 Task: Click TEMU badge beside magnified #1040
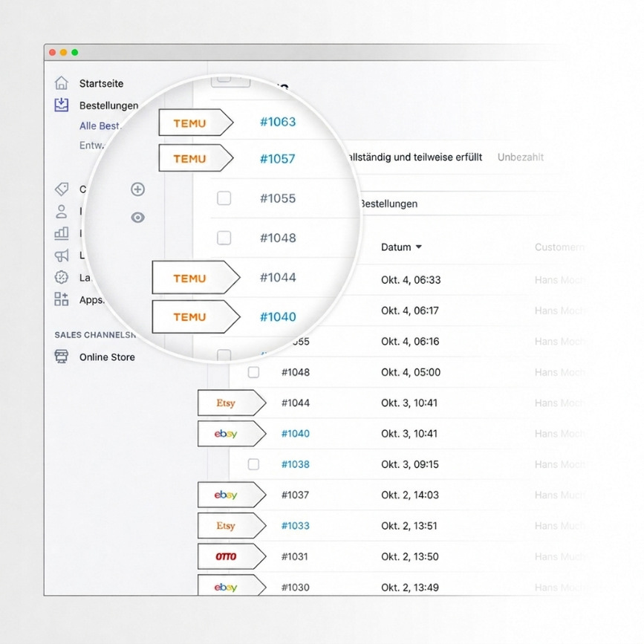tap(196, 316)
